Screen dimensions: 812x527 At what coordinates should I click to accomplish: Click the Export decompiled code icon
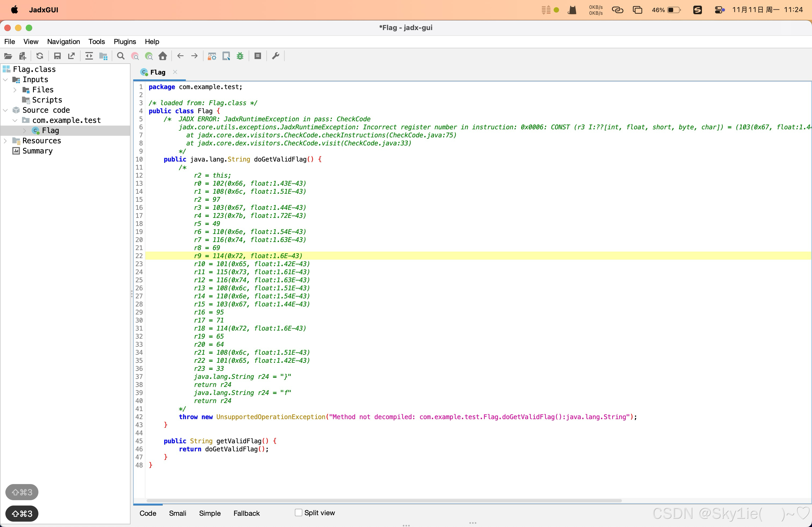71,56
